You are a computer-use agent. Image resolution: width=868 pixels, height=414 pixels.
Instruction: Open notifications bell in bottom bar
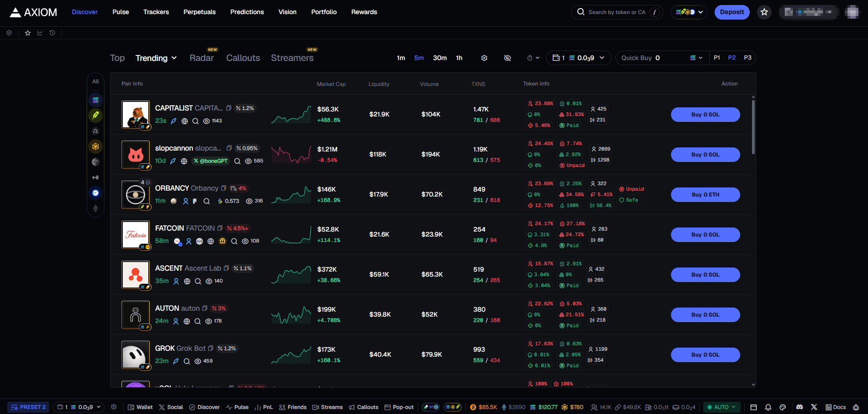point(768,407)
